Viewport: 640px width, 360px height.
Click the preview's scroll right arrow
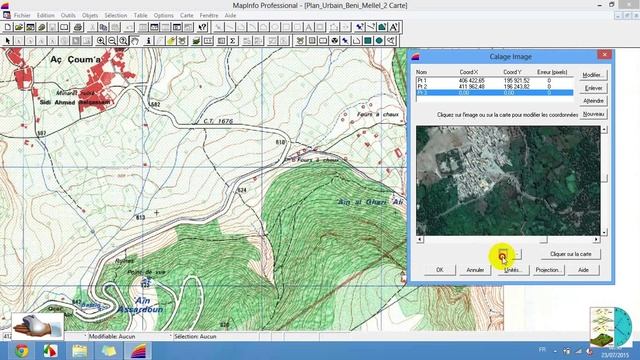pos(597,239)
